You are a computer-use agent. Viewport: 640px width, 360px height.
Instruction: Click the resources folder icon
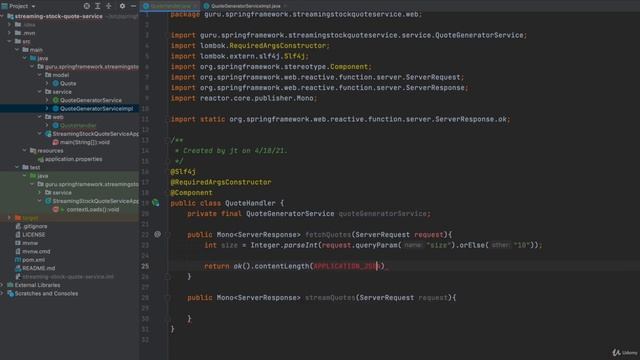point(33,151)
